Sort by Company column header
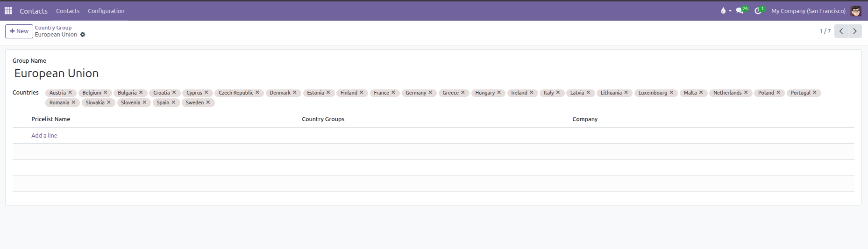This screenshot has width=868, height=249. (585, 119)
